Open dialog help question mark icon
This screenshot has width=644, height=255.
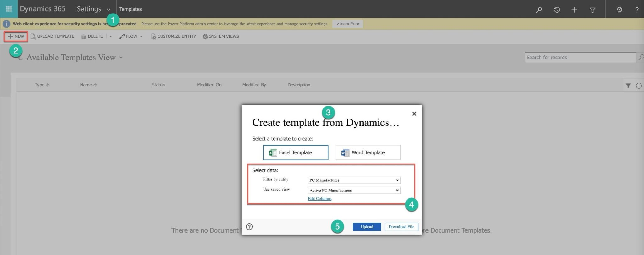pos(249,226)
